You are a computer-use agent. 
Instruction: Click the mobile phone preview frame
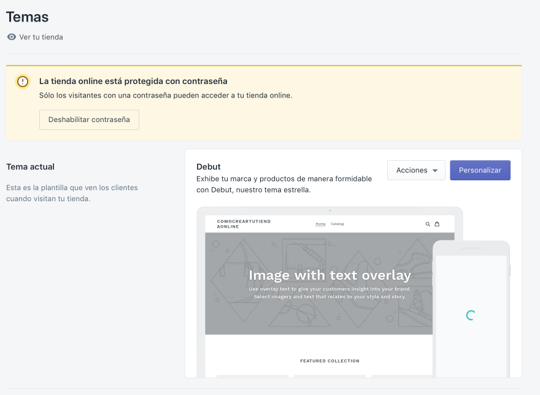tap(471, 309)
